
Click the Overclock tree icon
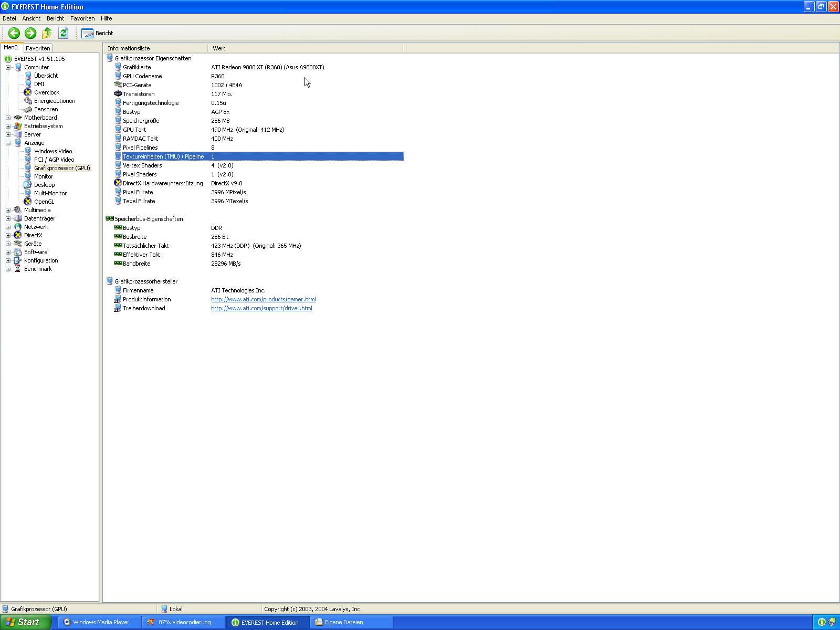pos(28,92)
